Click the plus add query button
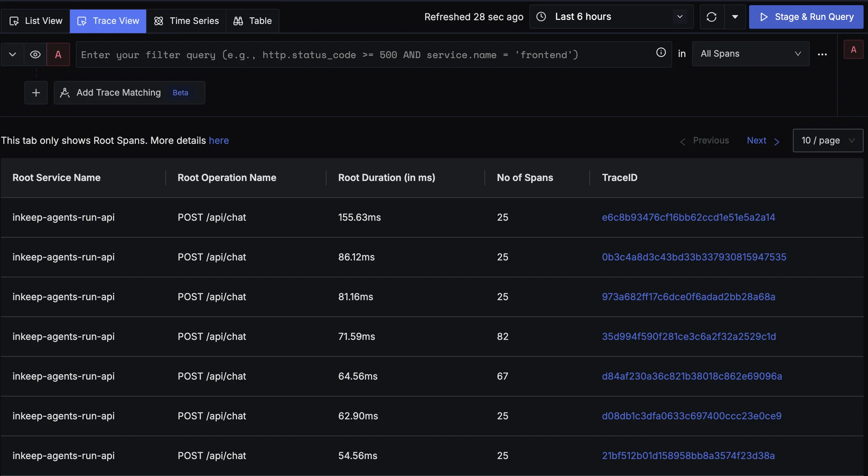 coord(36,93)
